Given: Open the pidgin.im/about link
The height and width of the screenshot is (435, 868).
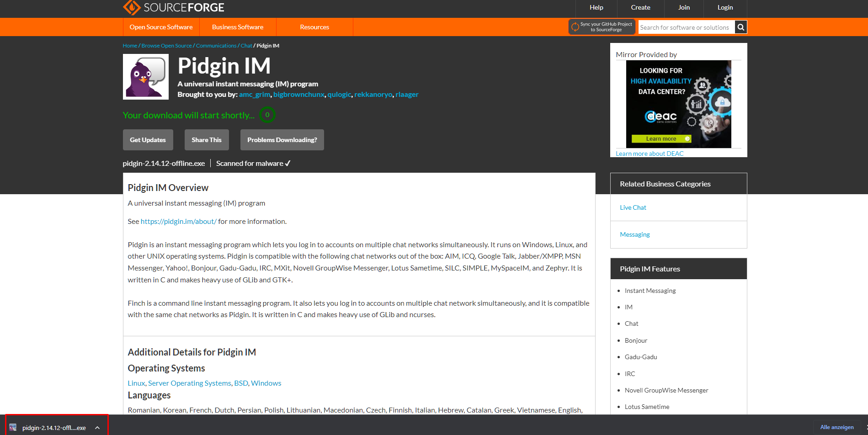Looking at the screenshot, I should tap(179, 222).
